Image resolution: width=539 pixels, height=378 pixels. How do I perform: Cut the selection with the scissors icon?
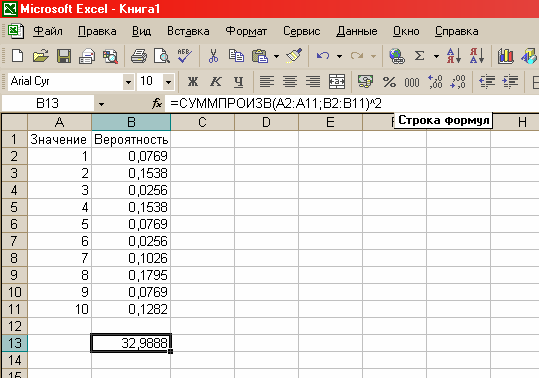point(213,56)
